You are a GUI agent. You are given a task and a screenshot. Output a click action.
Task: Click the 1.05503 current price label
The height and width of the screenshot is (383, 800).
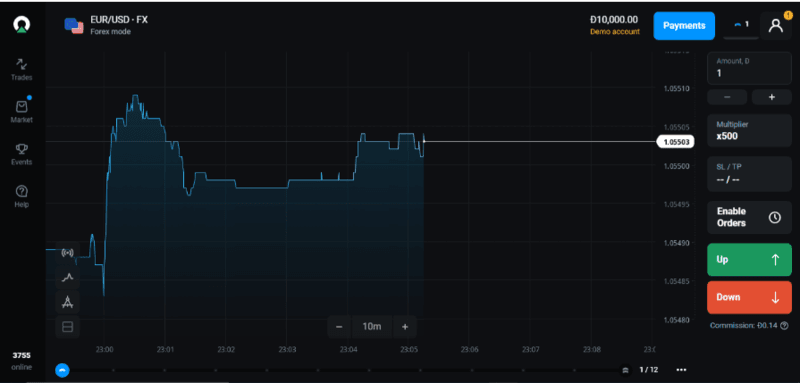(x=675, y=142)
